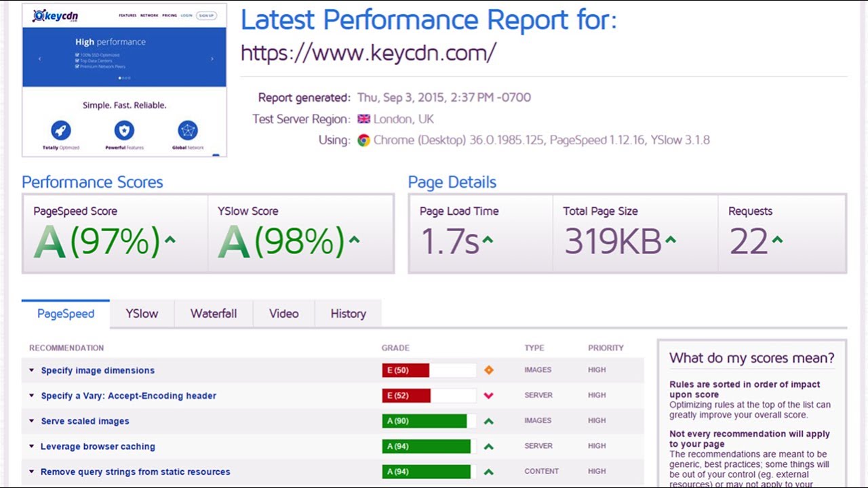Click the green up arrow for browser caching
This screenshot has height=488, width=868.
click(x=488, y=447)
